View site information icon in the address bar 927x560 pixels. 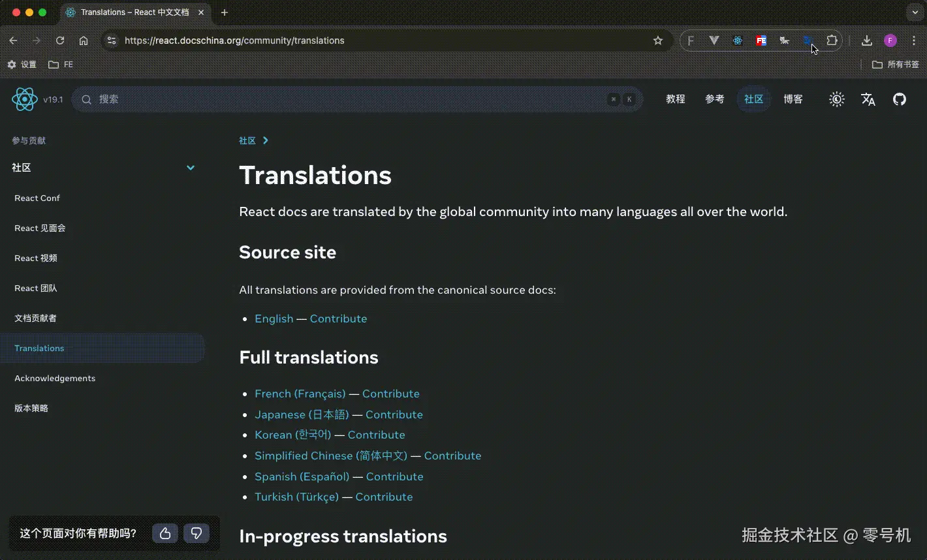point(112,40)
